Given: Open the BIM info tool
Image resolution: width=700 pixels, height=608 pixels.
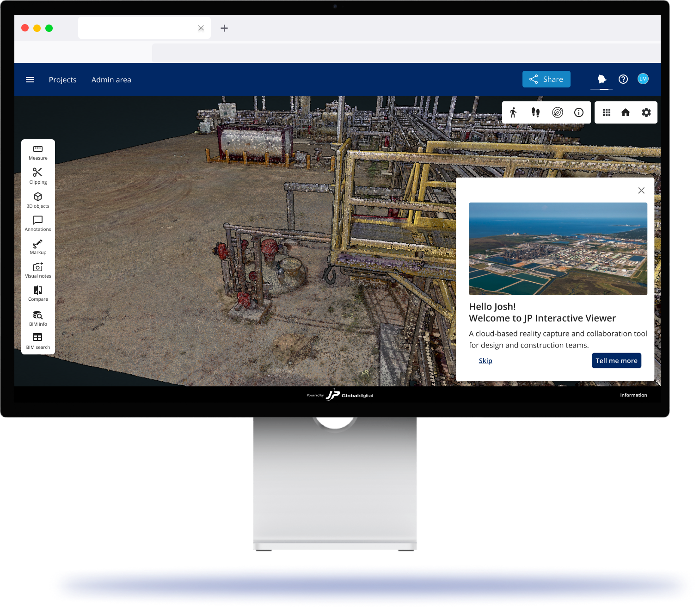Looking at the screenshot, I should point(38,318).
